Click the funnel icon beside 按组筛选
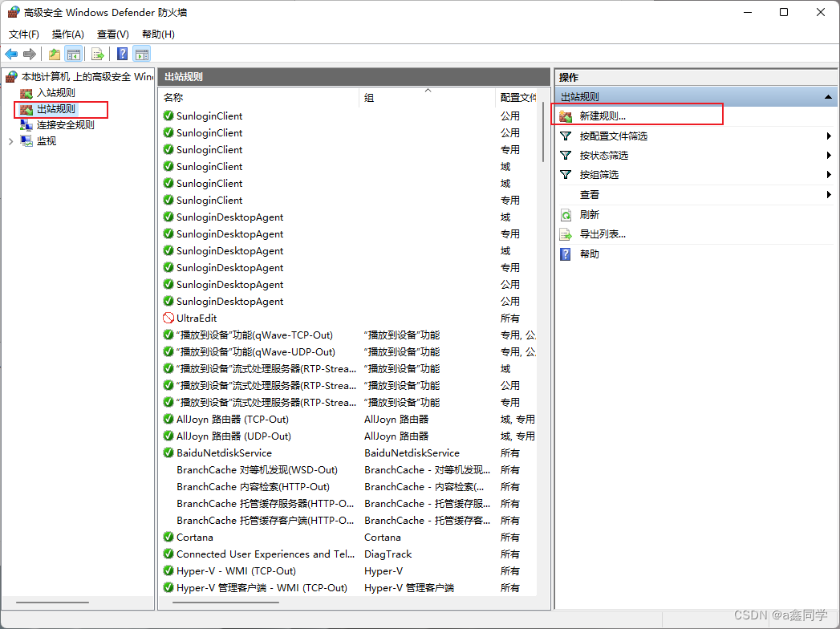 click(x=565, y=175)
